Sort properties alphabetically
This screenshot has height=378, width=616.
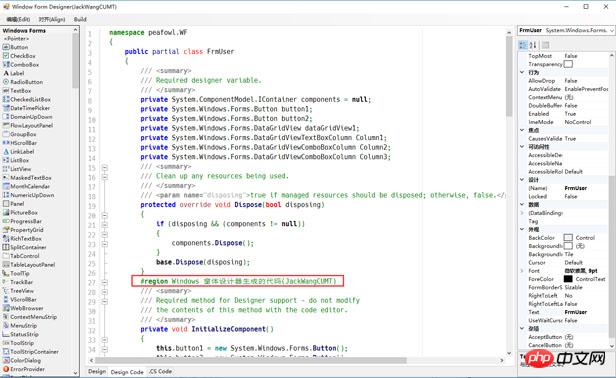(533, 45)
